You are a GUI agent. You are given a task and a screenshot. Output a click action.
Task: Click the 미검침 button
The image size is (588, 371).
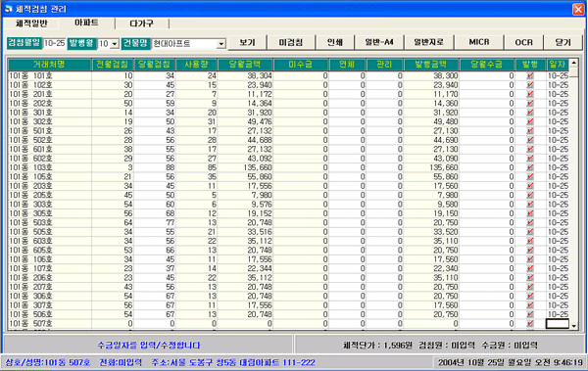[x=291, y=42]
